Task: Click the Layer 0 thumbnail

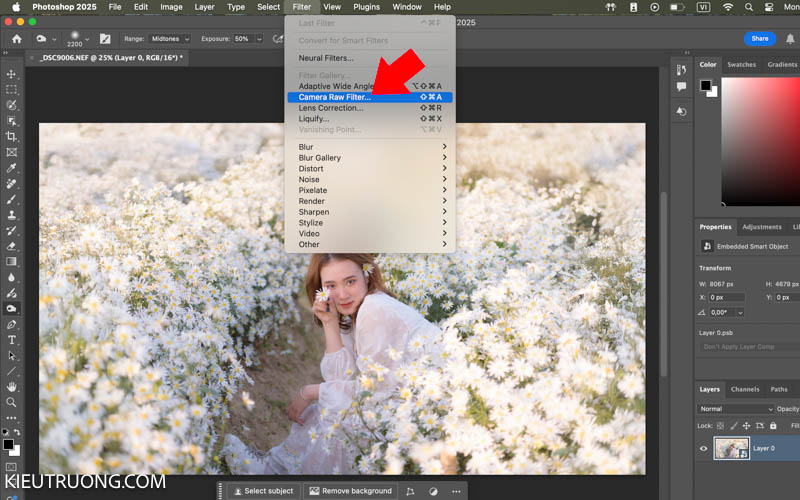Action: coord(731,448)
